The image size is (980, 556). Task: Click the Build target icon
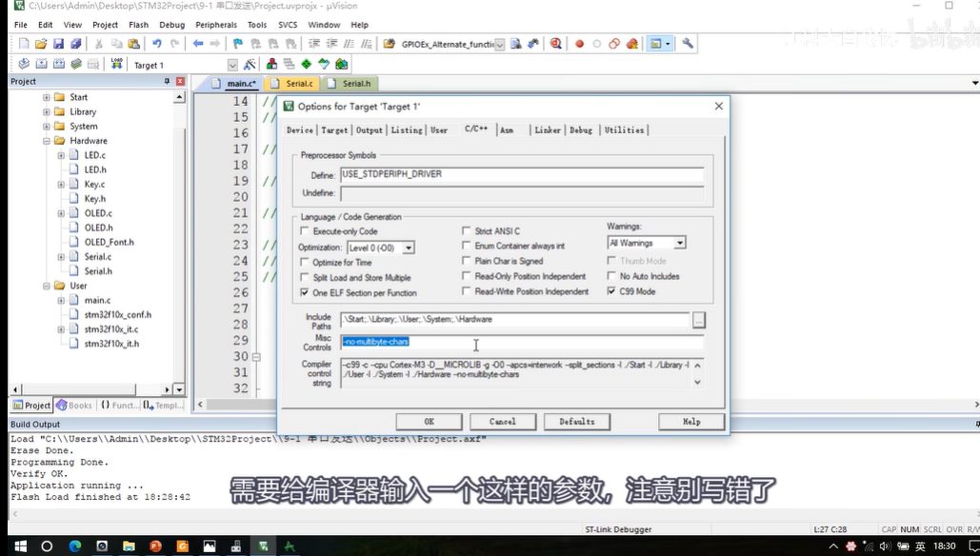pyautogui.click(x=41, y=64)
